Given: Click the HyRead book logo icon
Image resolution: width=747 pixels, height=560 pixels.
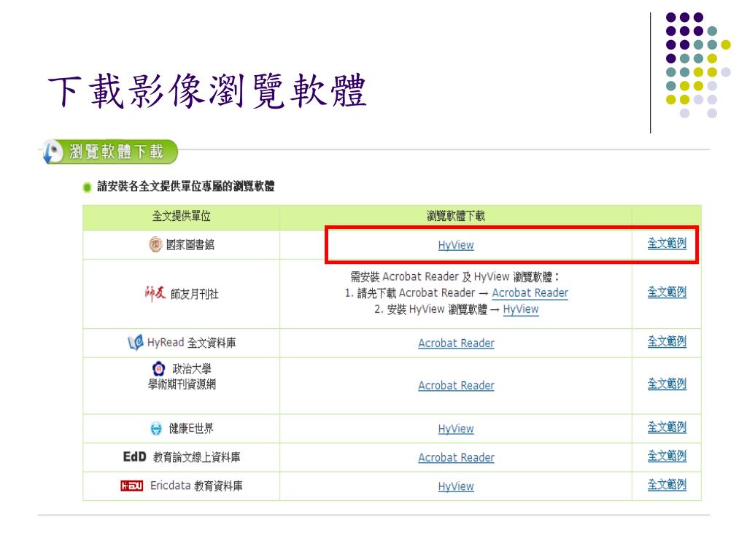Looking at the screenshot, I should [x=135, y=343].
